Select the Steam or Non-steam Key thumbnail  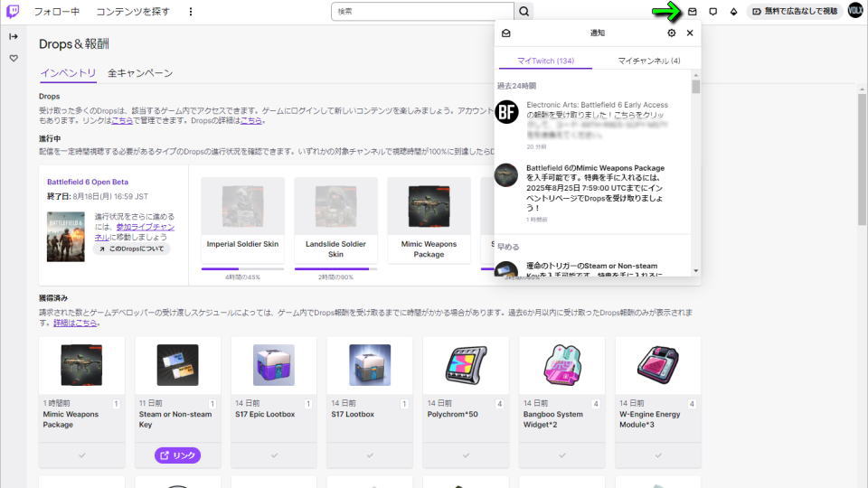(177, 365)
